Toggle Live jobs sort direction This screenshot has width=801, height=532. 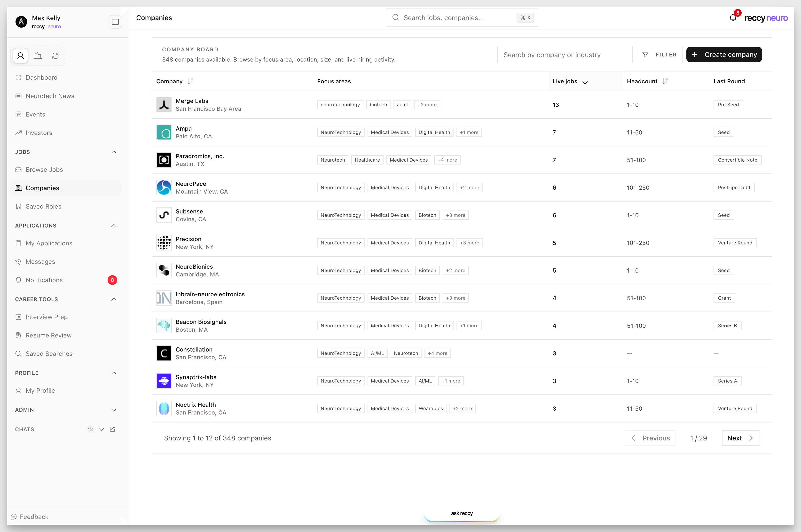pyautogui.click(x=585, y=81)
